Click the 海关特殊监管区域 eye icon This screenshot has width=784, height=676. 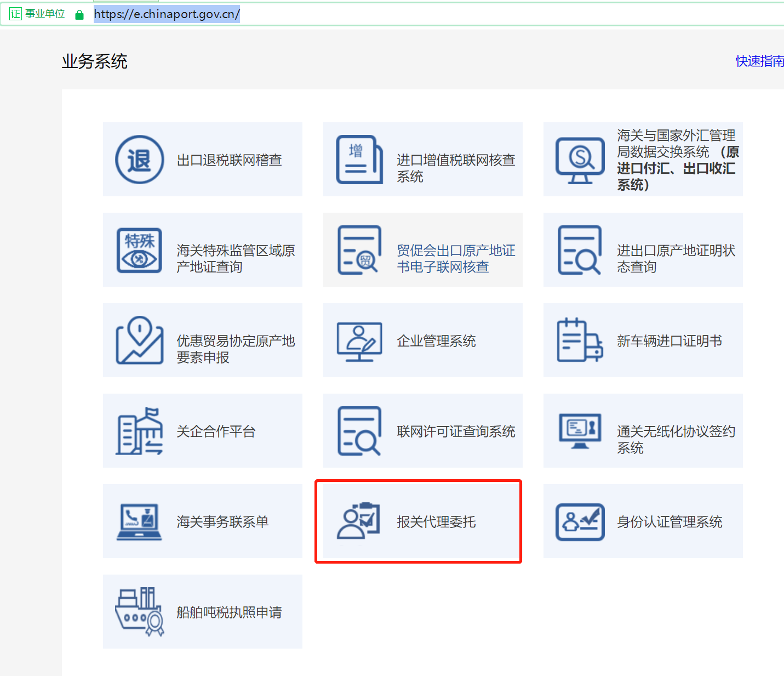[x=139, y=251]
